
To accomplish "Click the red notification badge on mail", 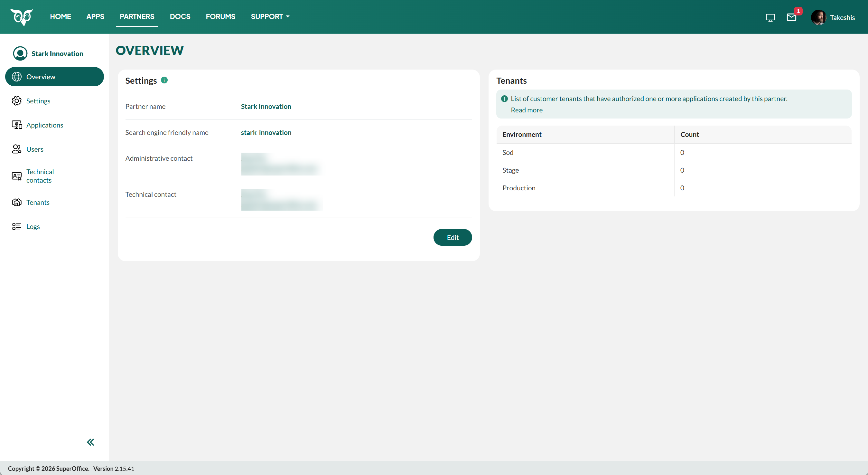I will click(798, 11).
